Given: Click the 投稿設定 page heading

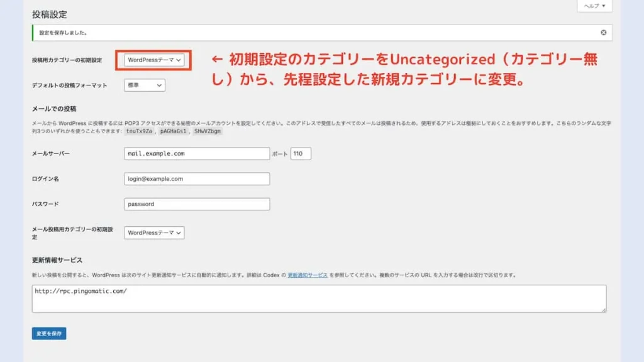Looking at the screenshot, I should click(49, 14).
